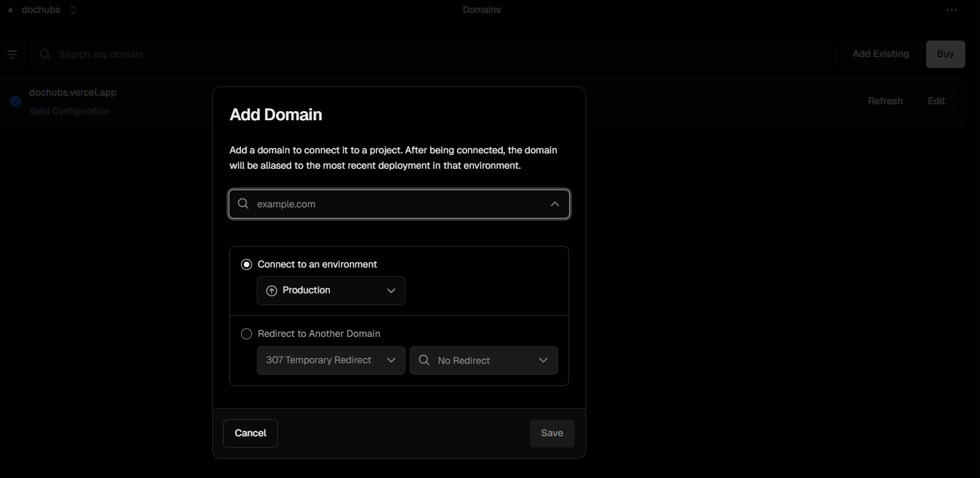Viewport: 980px width, 478px height.
Task: Click the Add Domain heading
Action: (276, 115)
